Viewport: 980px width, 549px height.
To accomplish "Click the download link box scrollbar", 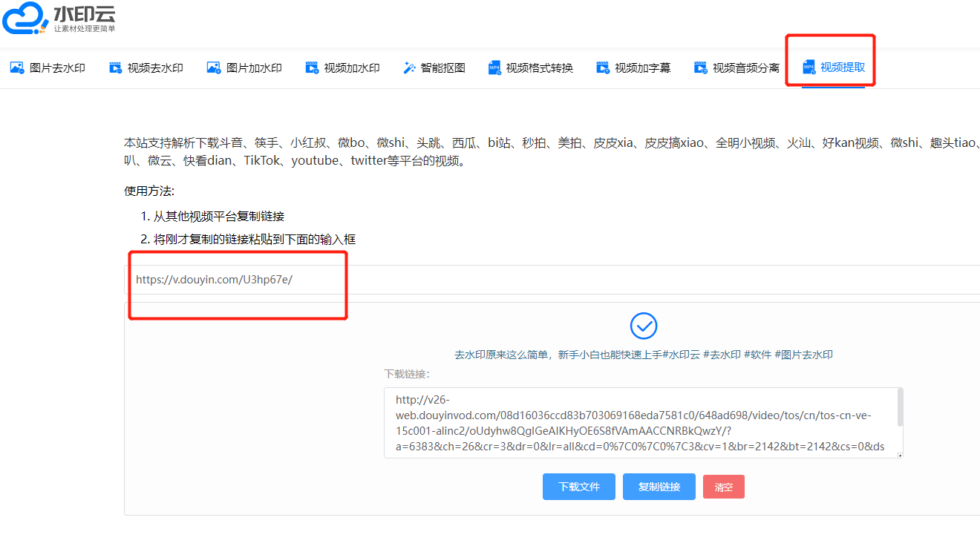I will (900, 407).
